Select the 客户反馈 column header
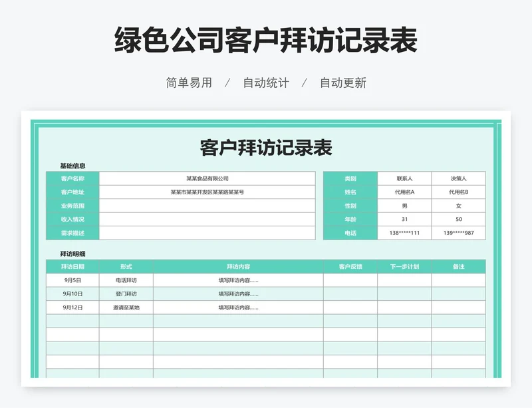This screenshot has width=532, height=408. [350, 267]
